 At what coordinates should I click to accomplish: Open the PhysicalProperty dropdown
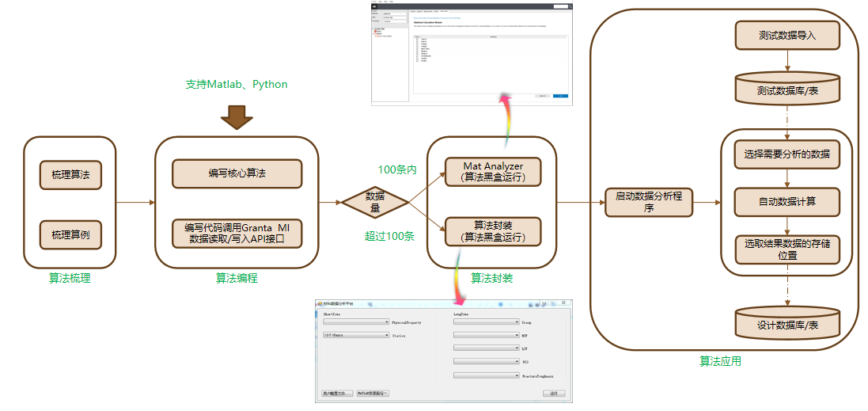tap(357, 322)
